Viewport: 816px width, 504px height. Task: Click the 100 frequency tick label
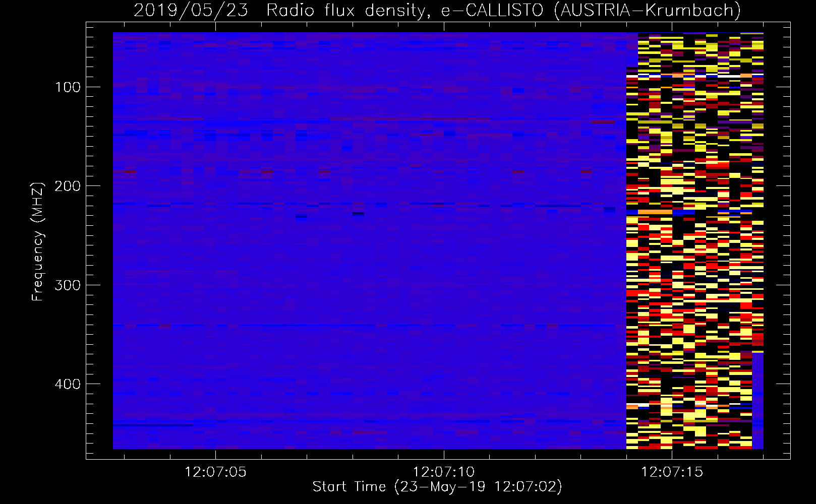[x=68, y=87]
